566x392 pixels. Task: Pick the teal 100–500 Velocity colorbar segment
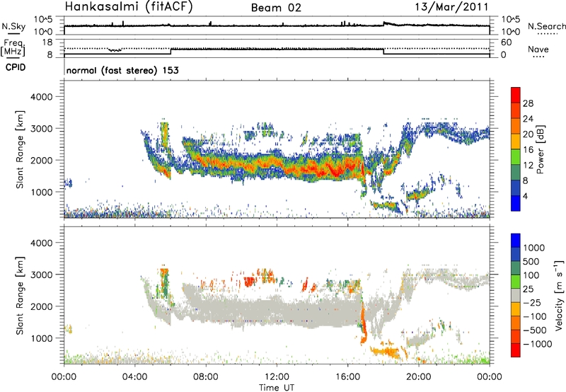pyautogui.click(x=516, y=268)
